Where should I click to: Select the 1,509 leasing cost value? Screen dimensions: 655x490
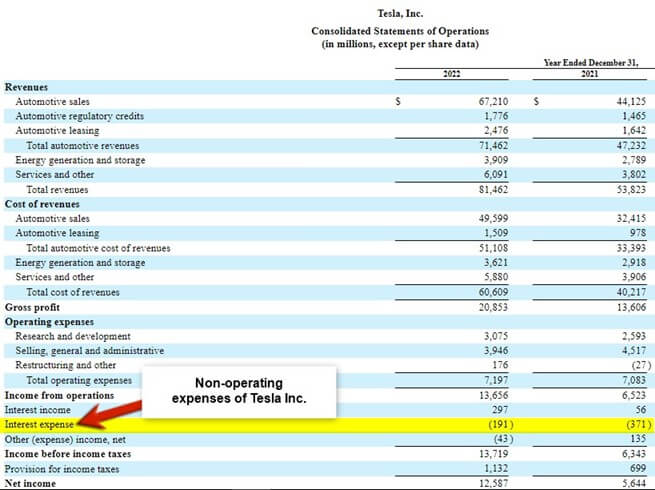pyautogui.click(x=496, y=233)
